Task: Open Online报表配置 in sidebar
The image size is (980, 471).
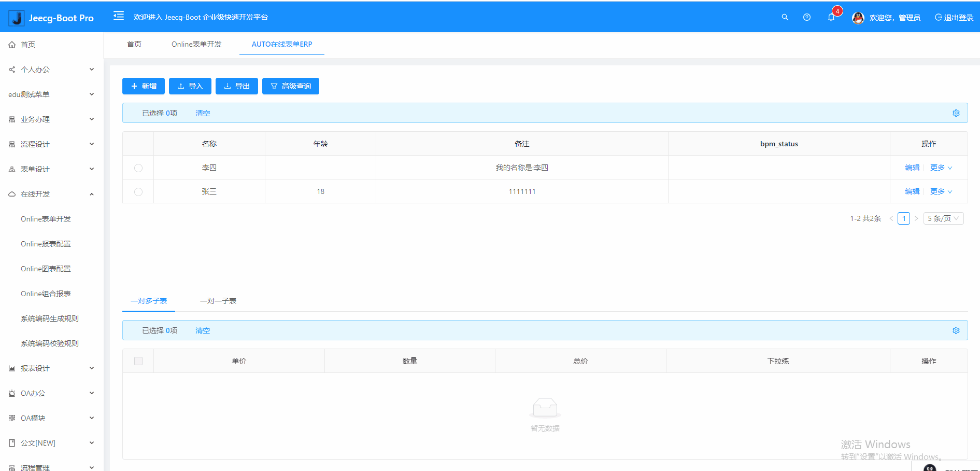Action: pos(46,244)
